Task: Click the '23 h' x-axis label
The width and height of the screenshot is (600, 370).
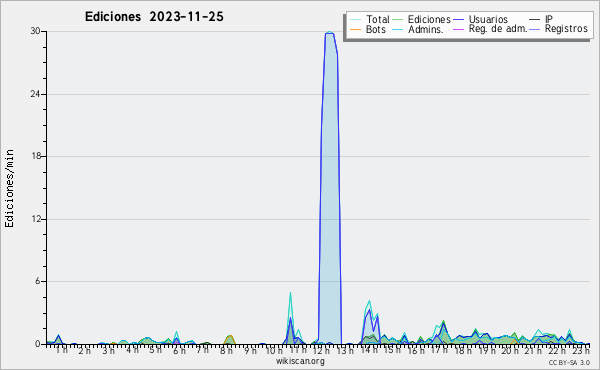Action: coord(581,350)
